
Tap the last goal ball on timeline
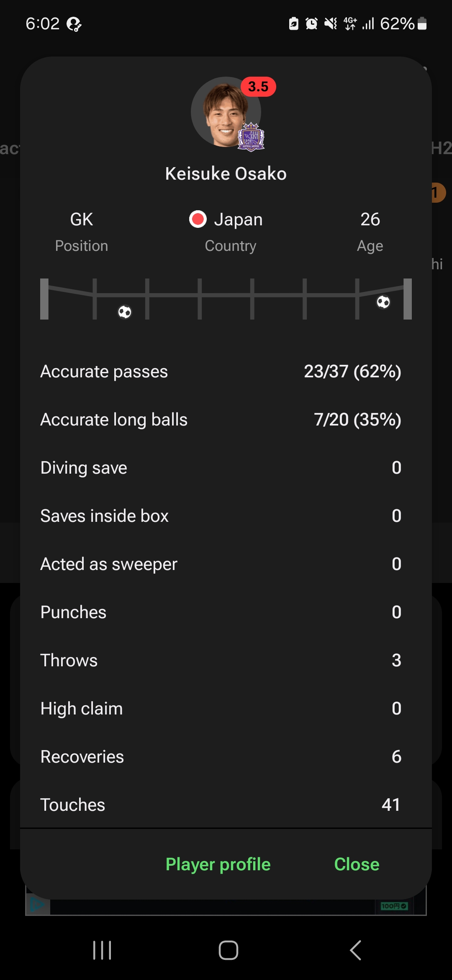(383, 302)
